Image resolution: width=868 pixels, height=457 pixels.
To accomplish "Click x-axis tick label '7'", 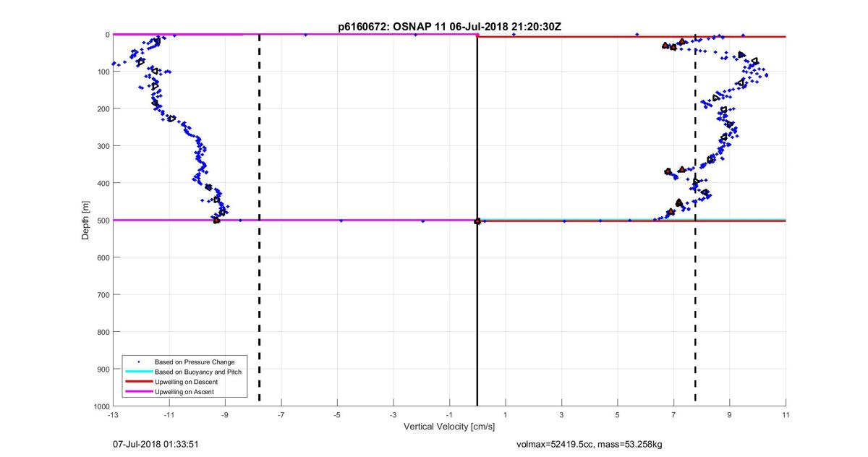I will 674,416.
